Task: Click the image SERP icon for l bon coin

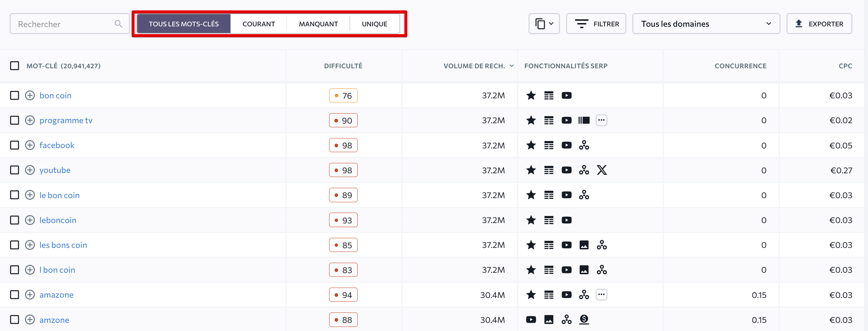Action: click(x=584, y=270)
